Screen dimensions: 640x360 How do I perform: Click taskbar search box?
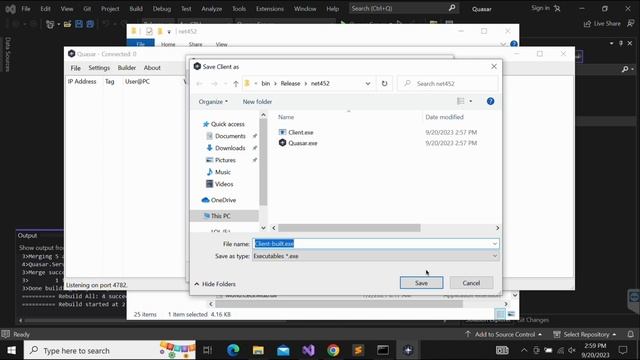(x=110, y=350)
